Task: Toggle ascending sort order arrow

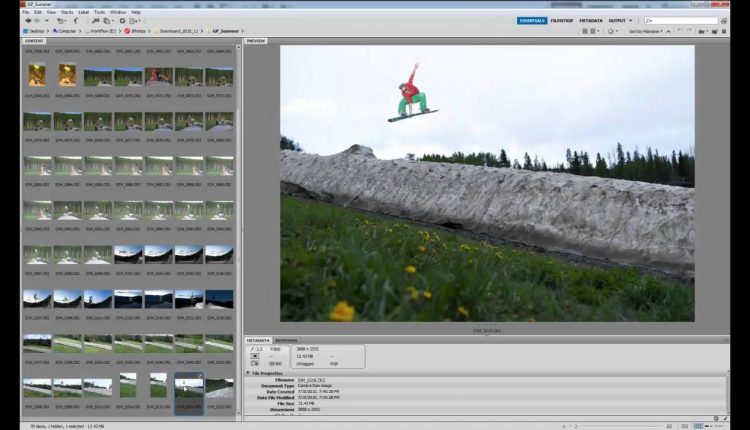Action: [668, 31]
